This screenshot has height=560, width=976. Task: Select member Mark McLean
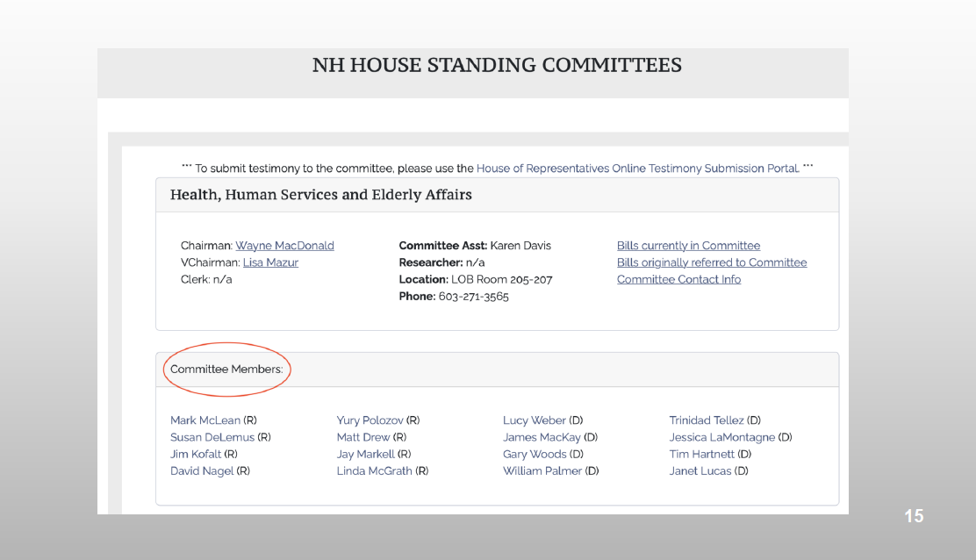pyautogui.click(x=205, y=420)
